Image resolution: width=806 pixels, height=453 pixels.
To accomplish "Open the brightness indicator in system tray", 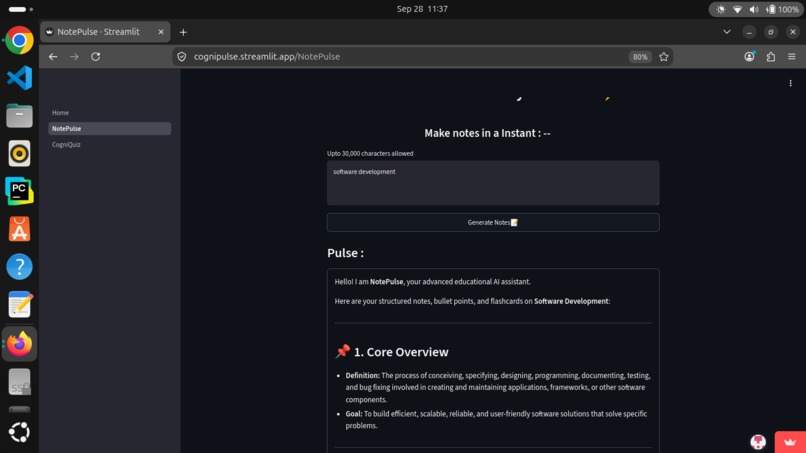I will (x=721, y=9).
